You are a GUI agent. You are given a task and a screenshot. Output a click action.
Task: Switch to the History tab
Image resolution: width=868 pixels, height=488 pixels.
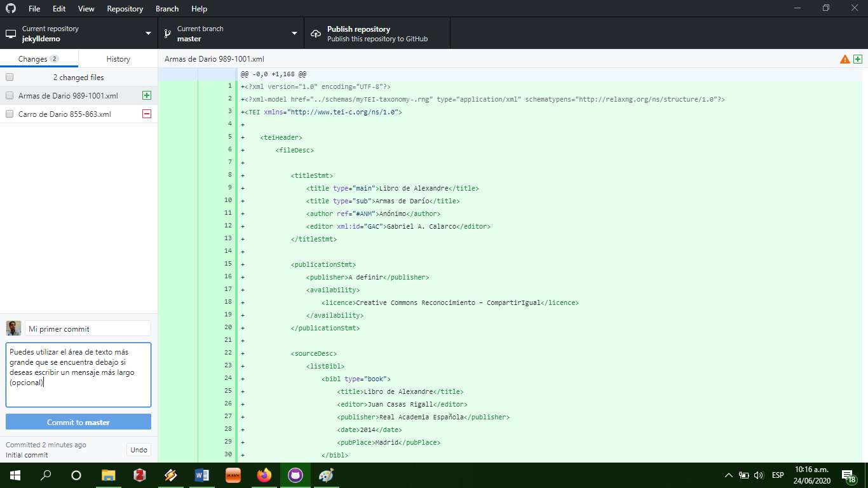(x=118, y=58)
